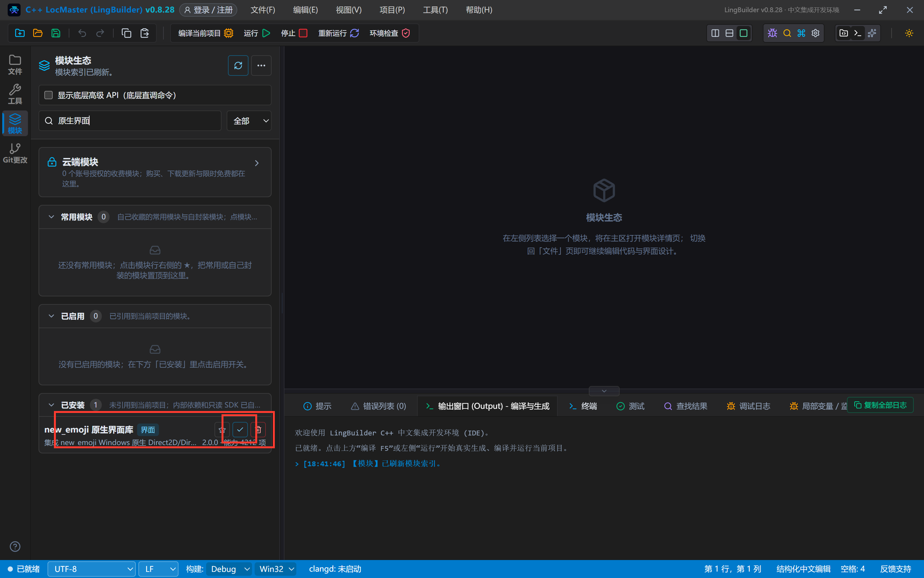Viewport: 924px width, 578px height.
Task: Toggle the single-pane layout button
Action: point(743,33)
